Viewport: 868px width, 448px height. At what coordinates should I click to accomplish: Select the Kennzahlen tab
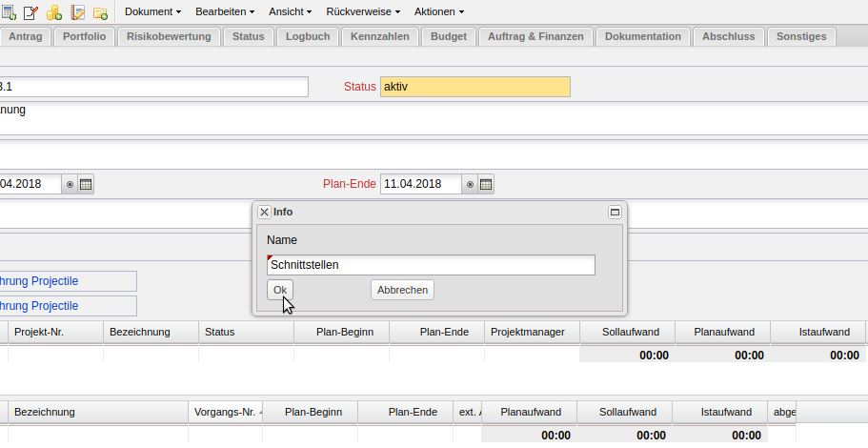pyautogui.click(x=379, y=37)
